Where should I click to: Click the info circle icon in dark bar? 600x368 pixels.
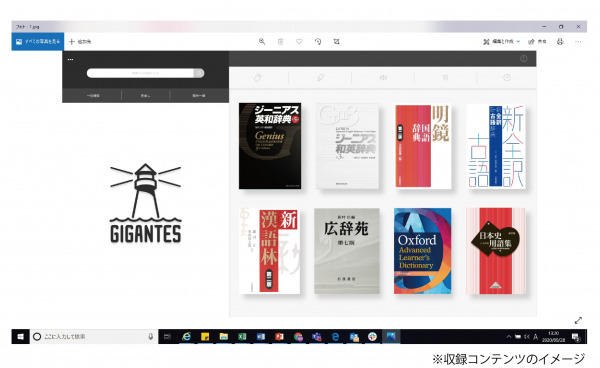pyautogui.click(x=523, y=59)
